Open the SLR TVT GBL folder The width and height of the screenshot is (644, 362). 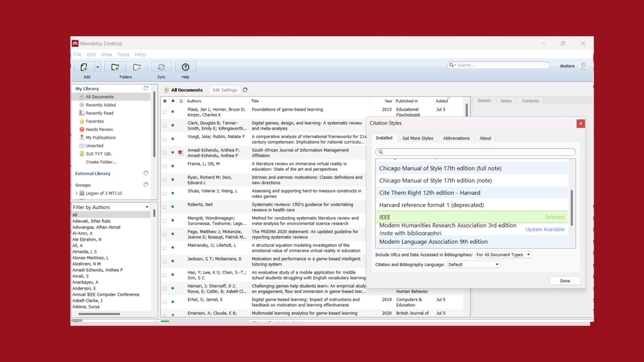point(98,154)
